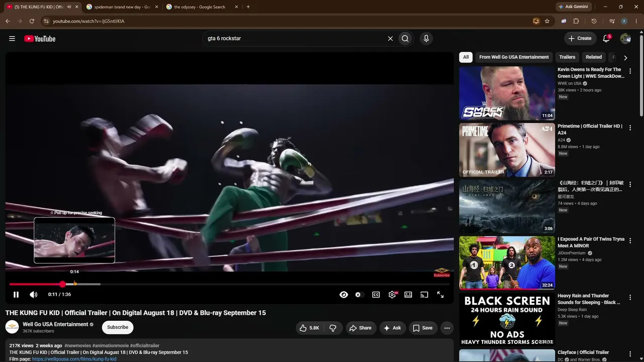Click the eye icon in player controls
This screenshot has width=644, height=362.
pyautogui.click(x=344, y=295)
